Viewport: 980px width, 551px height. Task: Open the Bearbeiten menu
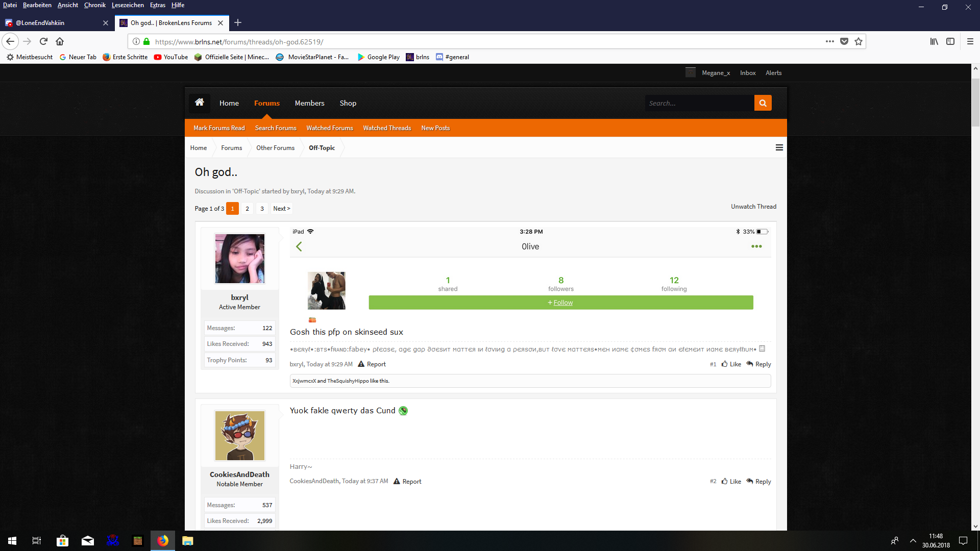pos(37,5)
